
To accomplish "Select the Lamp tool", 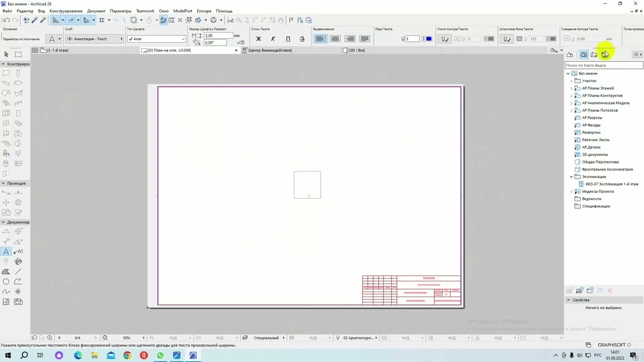I will tap(18, 153).
